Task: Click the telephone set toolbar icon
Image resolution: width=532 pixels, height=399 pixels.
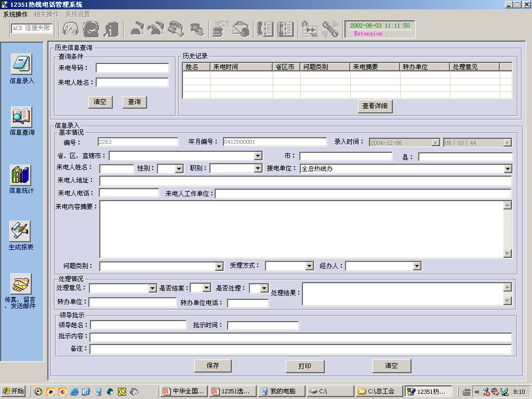Action: pyautogui.click(x=91, y=29)
